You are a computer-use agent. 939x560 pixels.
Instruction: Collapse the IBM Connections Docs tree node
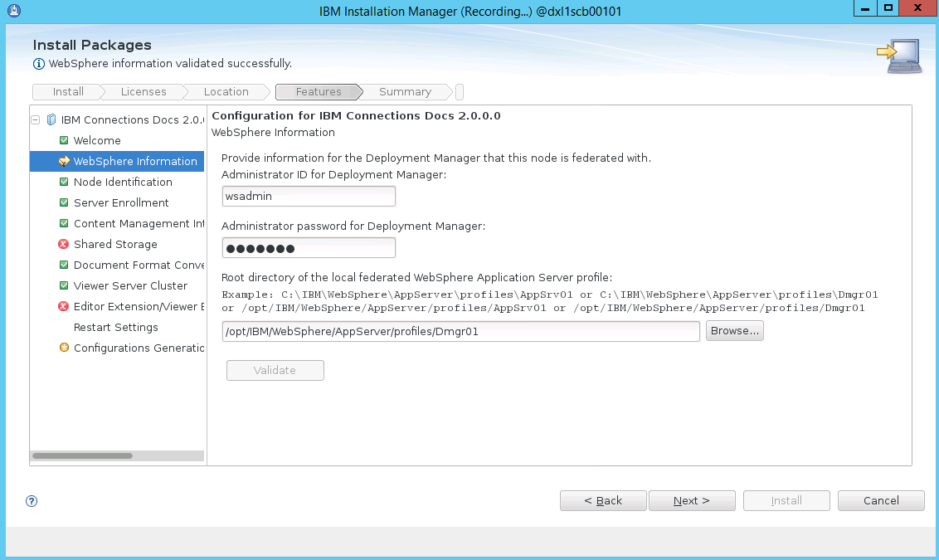click(36, 119)
